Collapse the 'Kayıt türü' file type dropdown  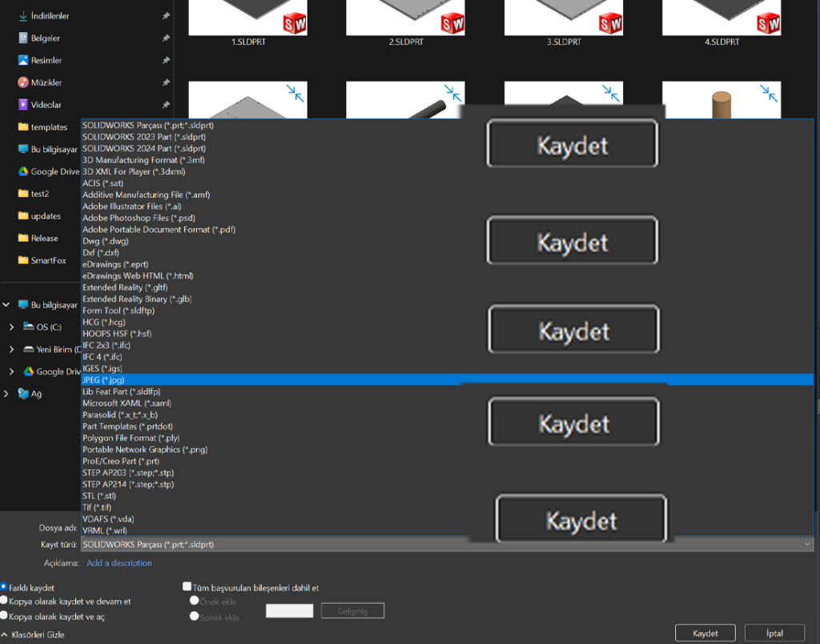807,545
